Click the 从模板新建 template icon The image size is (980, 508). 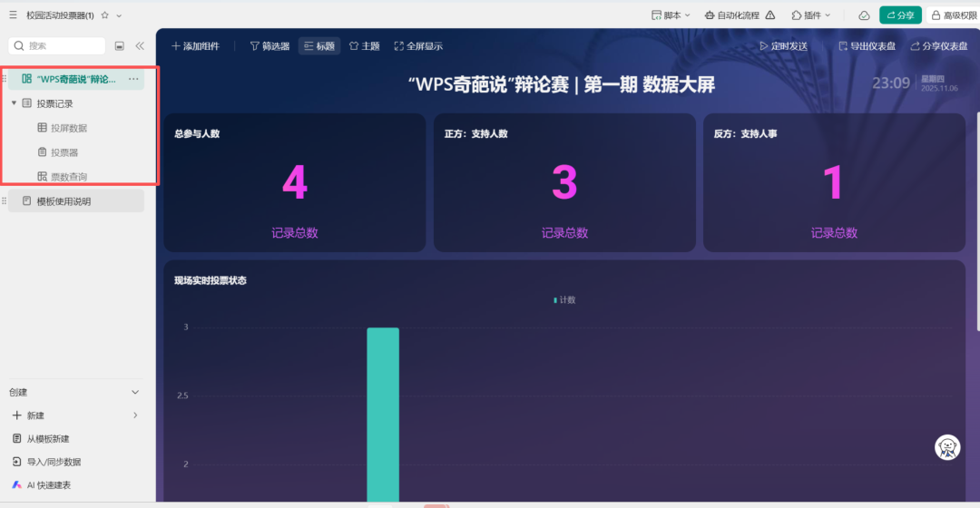17,439
